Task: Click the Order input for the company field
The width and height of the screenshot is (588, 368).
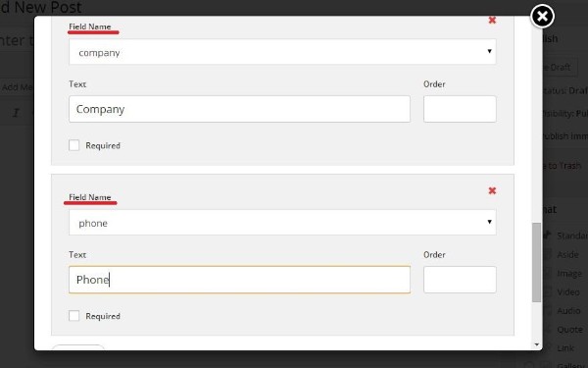Action: pos(460,109)
